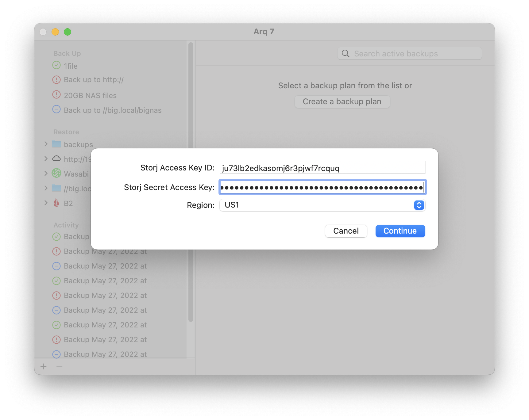
Task: Cancel the Storj credentials dialog
Action: click(x=346, y=231)
